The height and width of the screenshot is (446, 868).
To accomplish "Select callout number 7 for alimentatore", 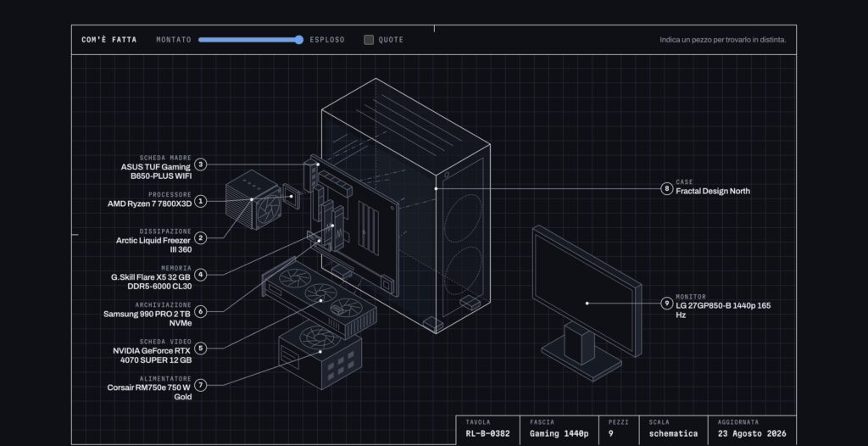I will pos(200,385).
